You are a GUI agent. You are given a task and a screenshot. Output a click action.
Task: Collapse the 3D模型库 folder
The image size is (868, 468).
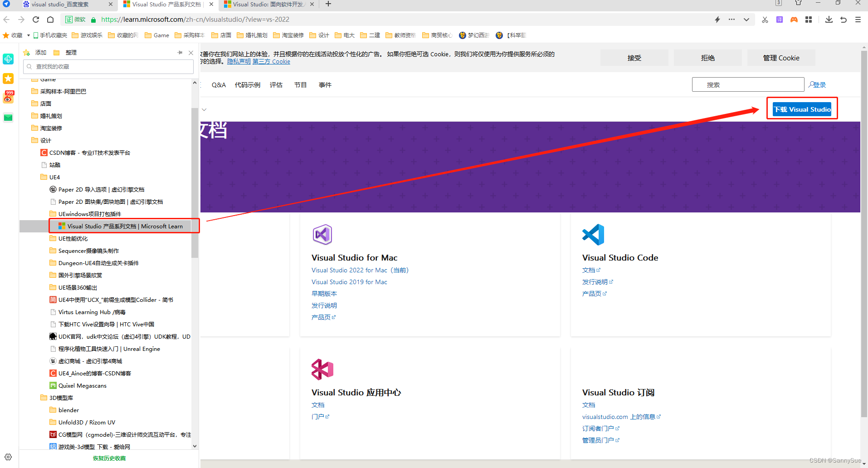(x=57, y=398)
